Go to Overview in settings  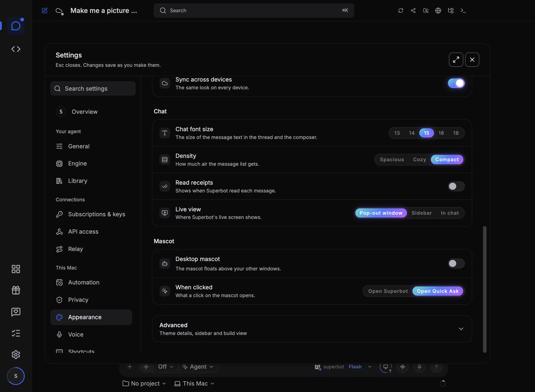coord(91,112)
